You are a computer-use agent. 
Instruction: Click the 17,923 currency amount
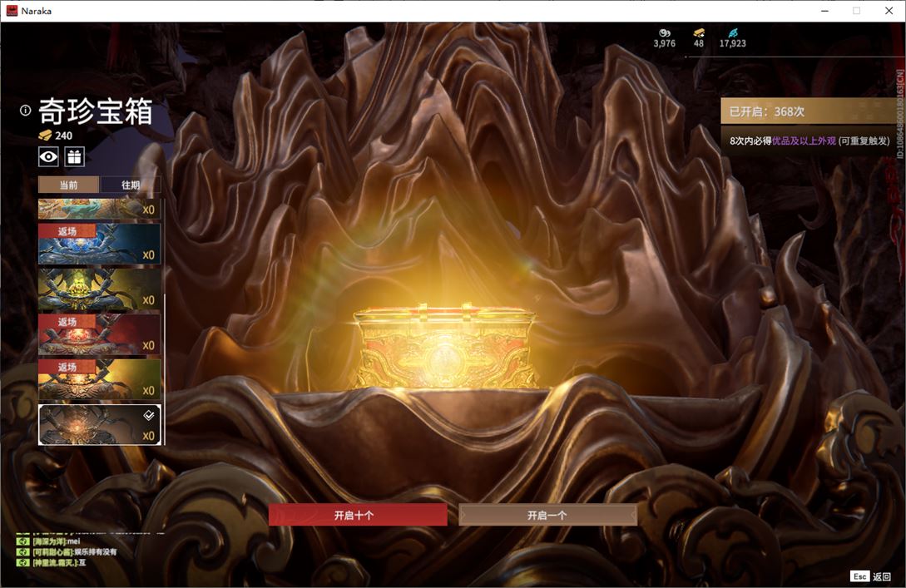733,43
